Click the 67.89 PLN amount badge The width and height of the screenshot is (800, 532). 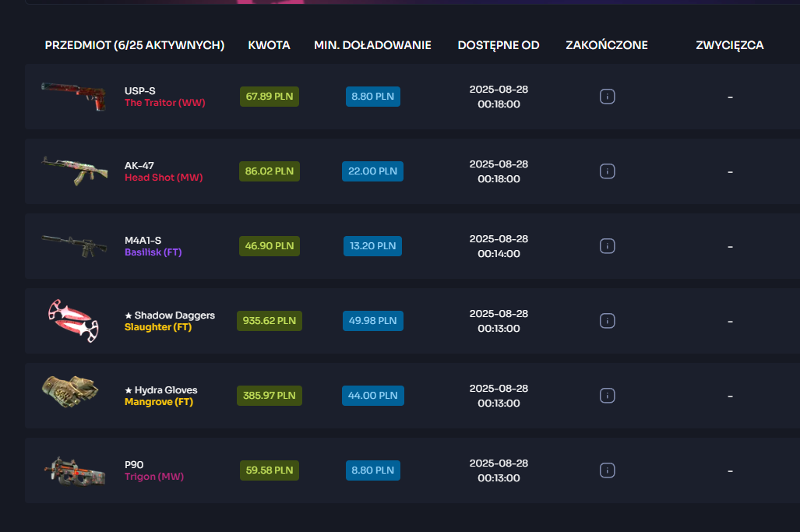tap(270, 97)
